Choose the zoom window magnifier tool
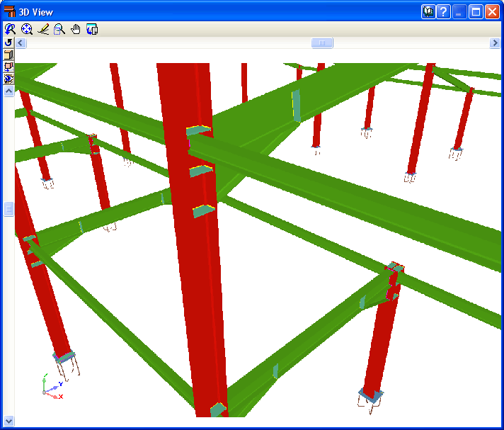 pyautogui.click(x=59, y=29)
